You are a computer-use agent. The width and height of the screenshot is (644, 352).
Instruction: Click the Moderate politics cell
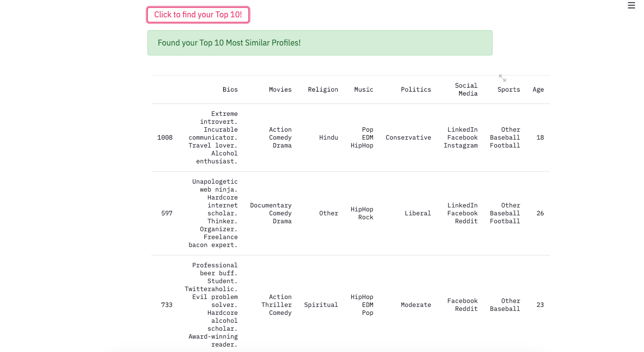tap(415, 305)
